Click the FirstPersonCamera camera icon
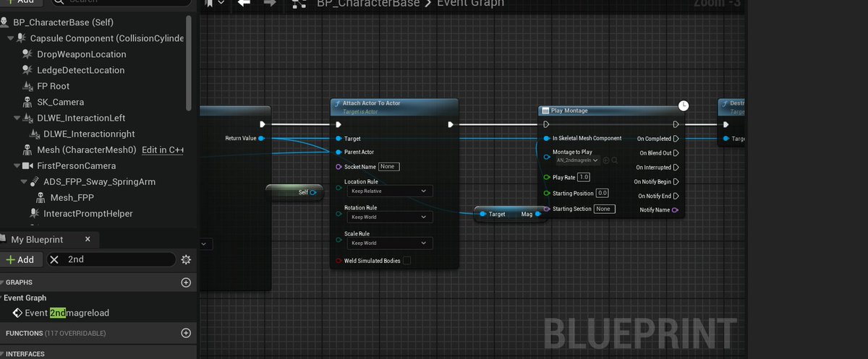 point(28,165)
